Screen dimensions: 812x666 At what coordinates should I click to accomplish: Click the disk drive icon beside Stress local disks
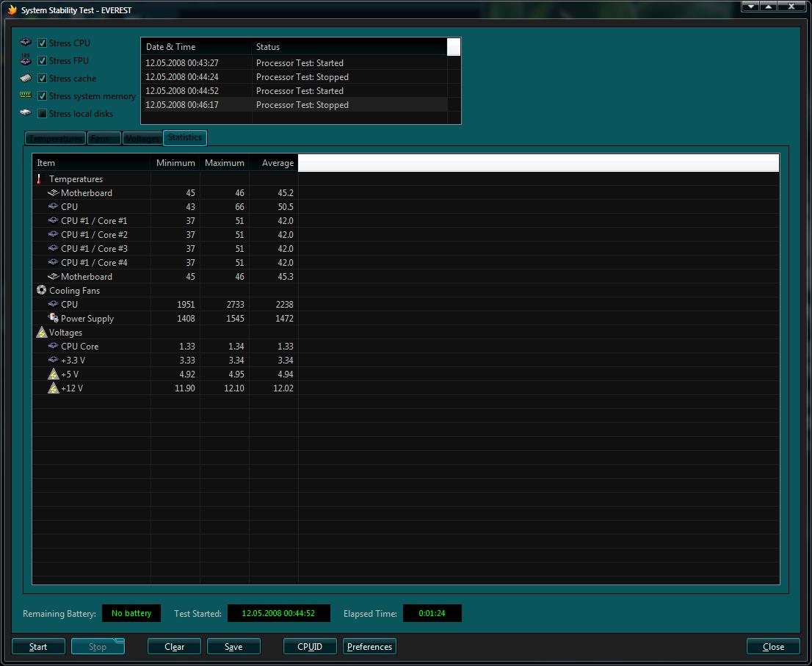[26, 112]
